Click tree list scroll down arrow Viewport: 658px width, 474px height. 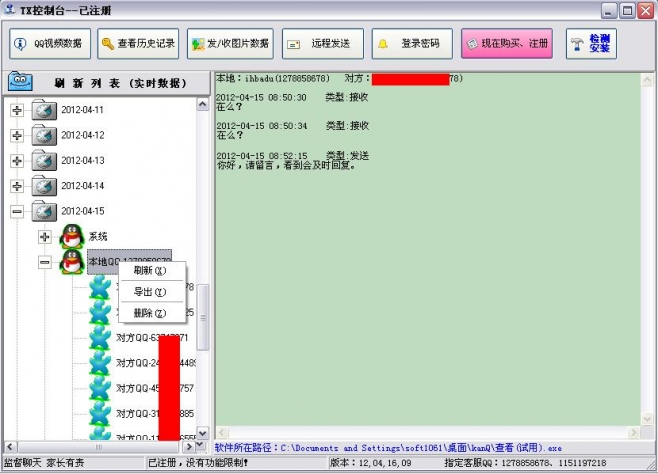coord(203,432)
